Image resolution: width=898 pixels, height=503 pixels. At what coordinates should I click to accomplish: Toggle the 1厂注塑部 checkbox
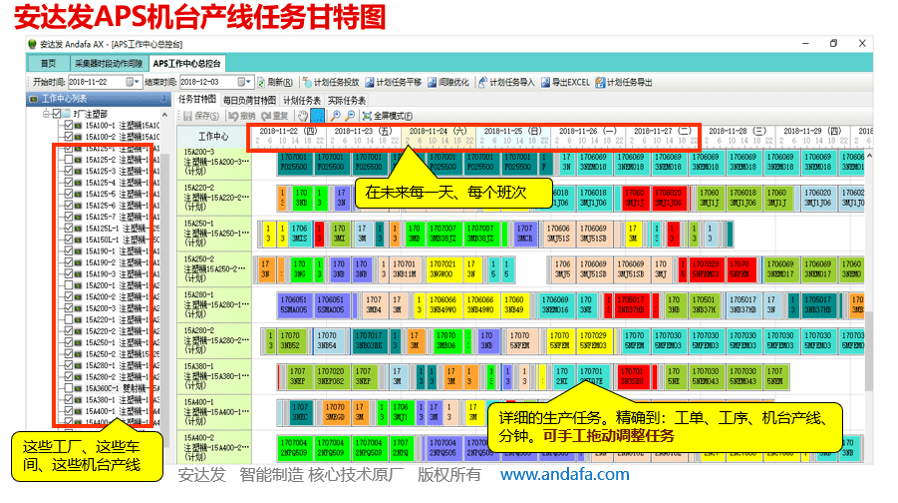coord(57,114)
